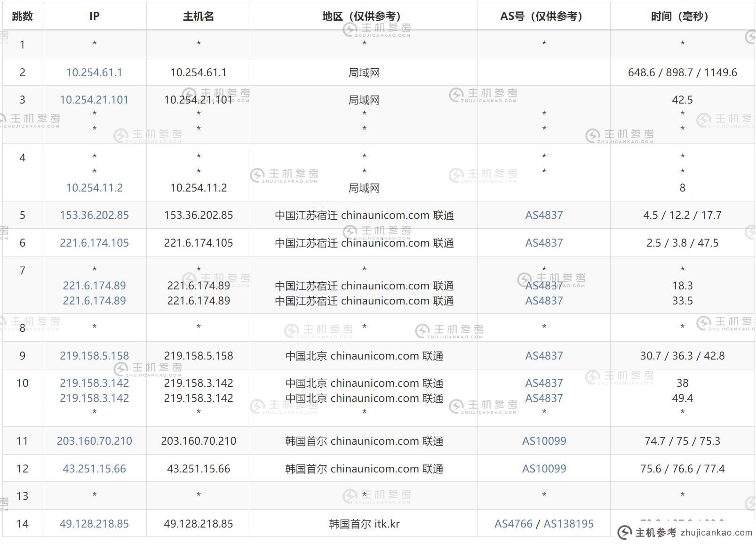Select time value 49.4 in hop 10
Screen dimensions: 756x544
click(x=682, y=398)
